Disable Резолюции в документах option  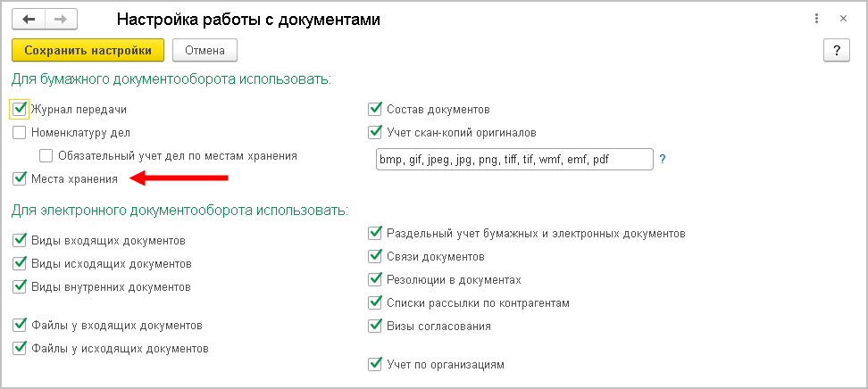tap(375, 280)
